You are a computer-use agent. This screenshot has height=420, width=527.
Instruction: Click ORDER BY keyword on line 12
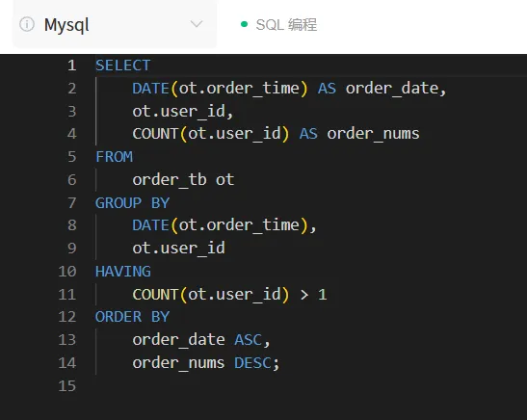[x=132, y=317]
